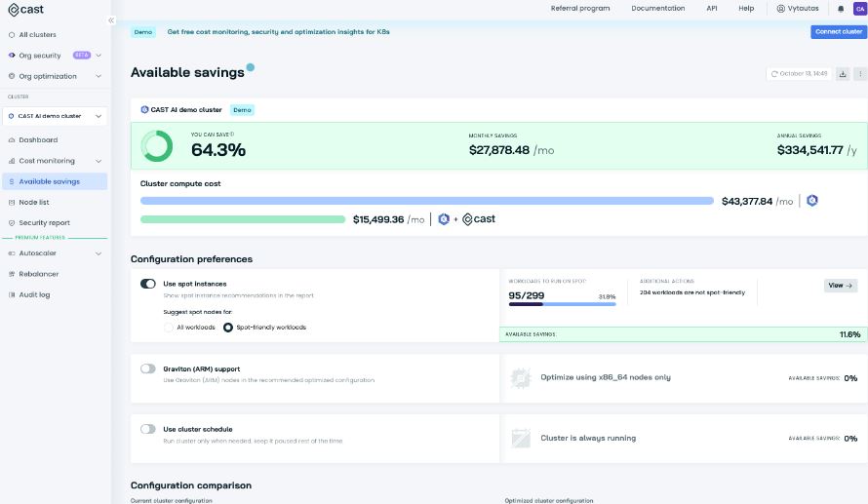Click the blue current cluster cost bar

click(x=427, y=201)
